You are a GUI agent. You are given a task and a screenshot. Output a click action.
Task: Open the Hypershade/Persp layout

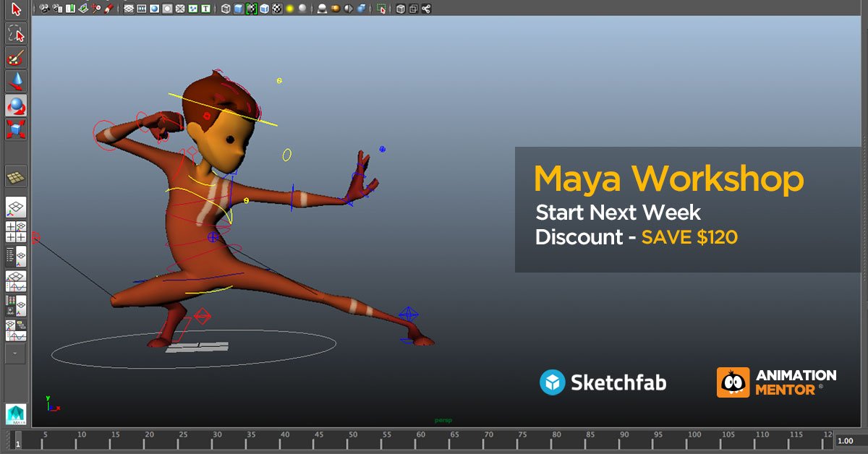click(x=16, y=305)
